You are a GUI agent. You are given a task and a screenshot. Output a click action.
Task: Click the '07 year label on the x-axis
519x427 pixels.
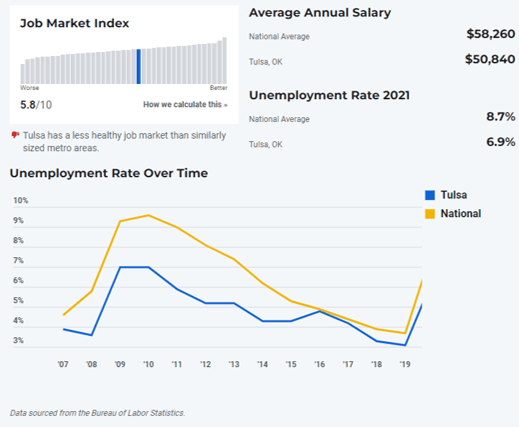click(63, 364)
